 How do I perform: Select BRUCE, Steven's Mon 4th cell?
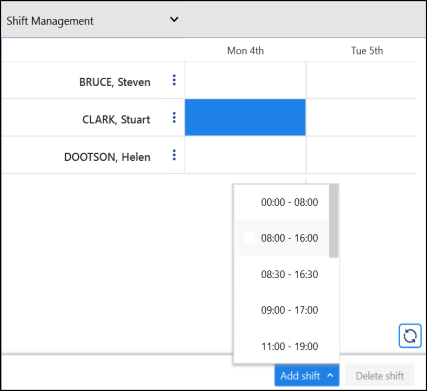pos(245,80)
